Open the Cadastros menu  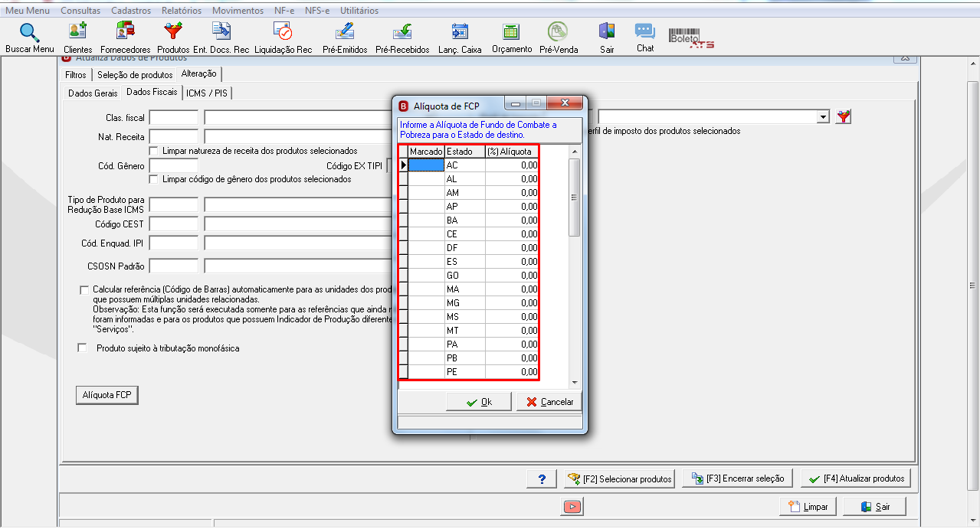pos(131,11)
